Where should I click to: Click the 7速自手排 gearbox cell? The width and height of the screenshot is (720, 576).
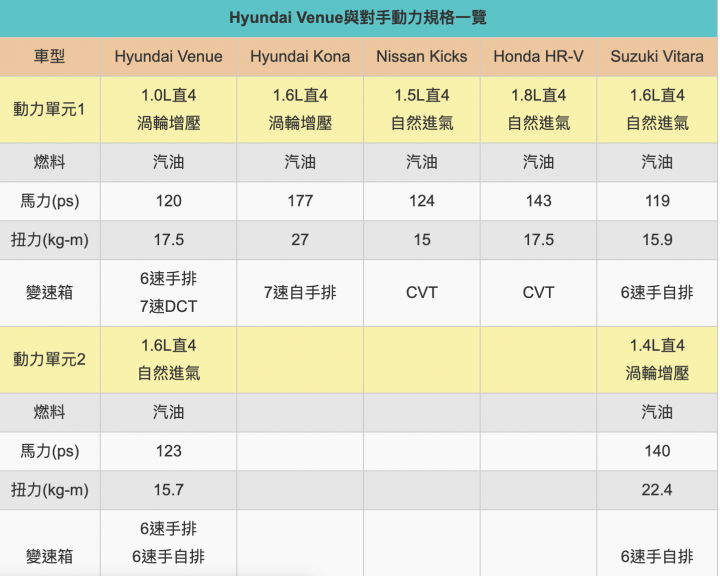300,292
